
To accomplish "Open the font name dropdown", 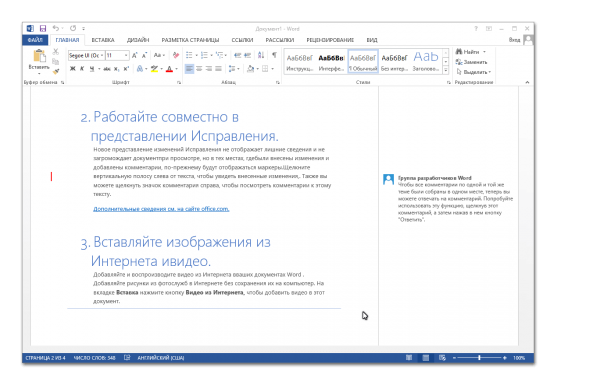I will point(102,55).
